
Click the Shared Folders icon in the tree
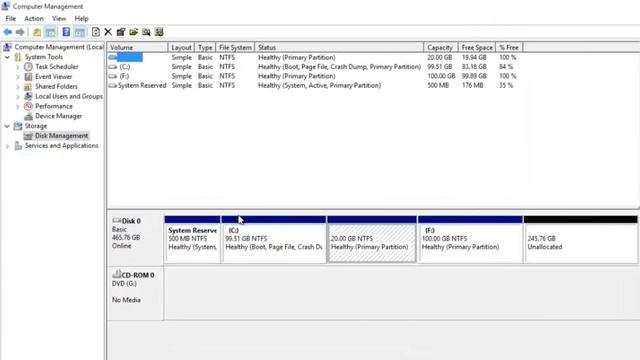point(28,87)
